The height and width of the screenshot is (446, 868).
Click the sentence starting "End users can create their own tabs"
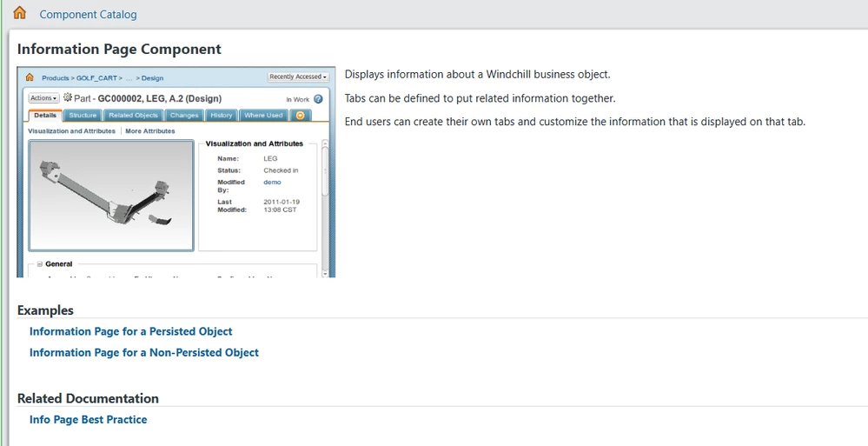coord(575,122)
